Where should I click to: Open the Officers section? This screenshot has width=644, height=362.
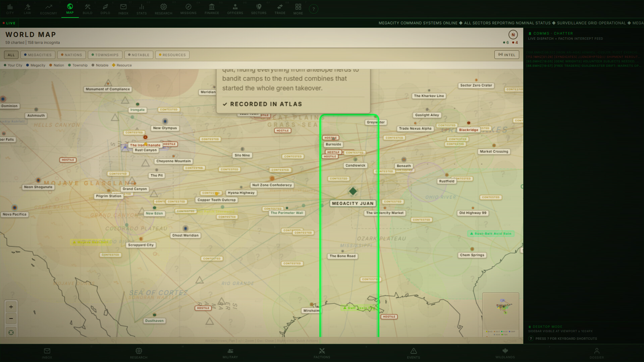point(235,9)
